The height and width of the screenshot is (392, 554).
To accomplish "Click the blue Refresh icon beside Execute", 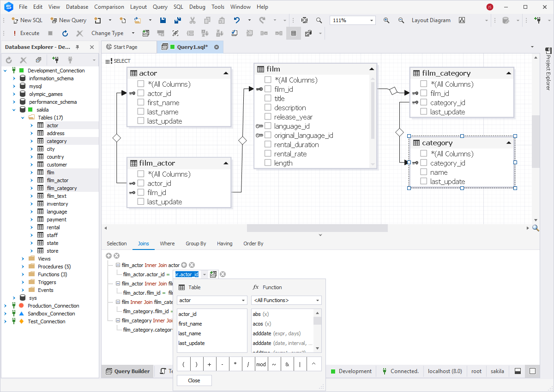I will pyautogui.click(x=65, y=33).
